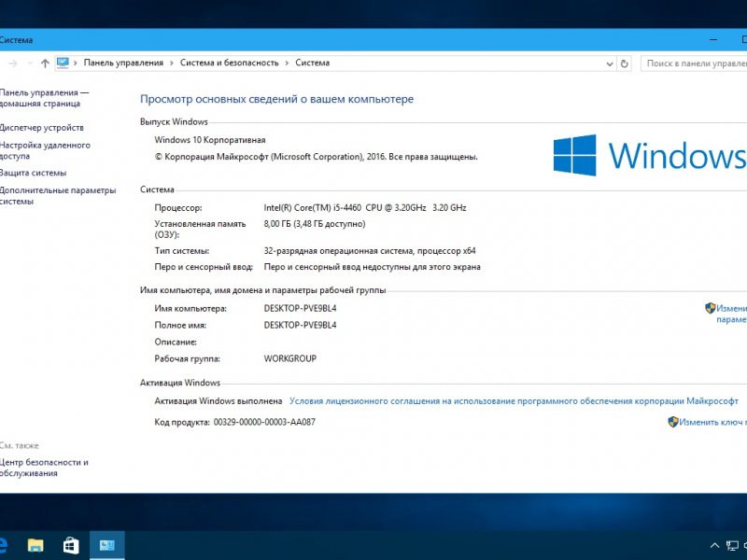Click the forward arrow navigation button

13,63
